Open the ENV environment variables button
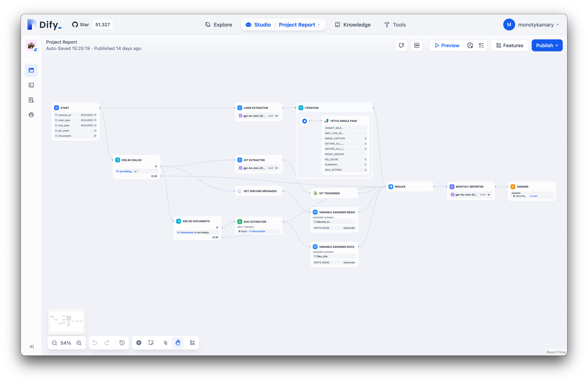Image resolution: width=588 pixels, height=383 pixels. pyautogui.click(x=417, y=46)
